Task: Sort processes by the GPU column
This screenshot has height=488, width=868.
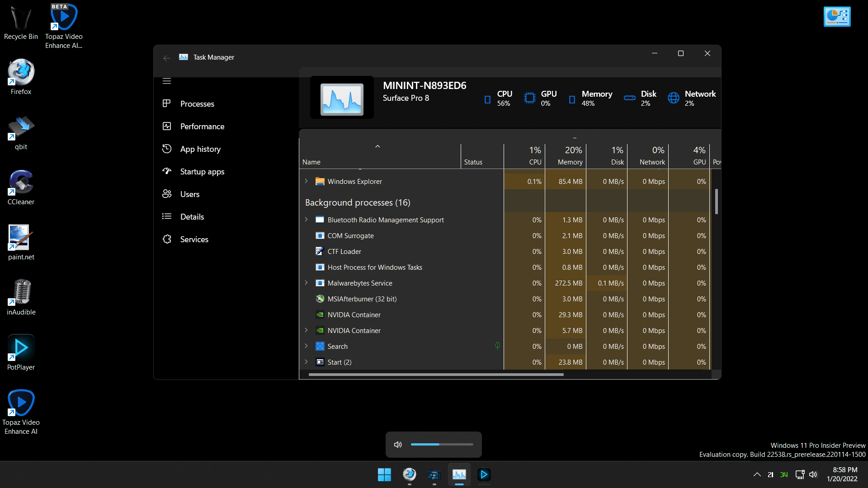Action: click(x=689, y=155)
